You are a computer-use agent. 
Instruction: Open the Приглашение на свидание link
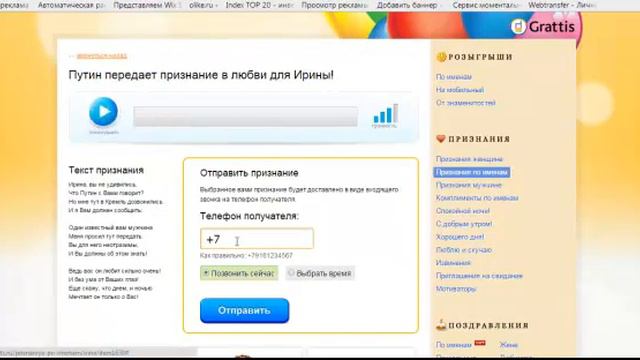point(479,276)
